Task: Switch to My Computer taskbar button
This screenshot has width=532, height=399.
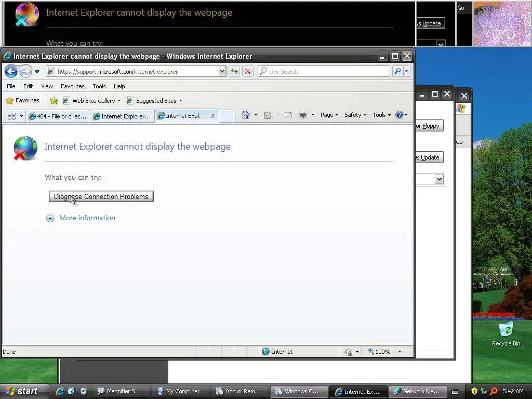Action: coord(181,391)
